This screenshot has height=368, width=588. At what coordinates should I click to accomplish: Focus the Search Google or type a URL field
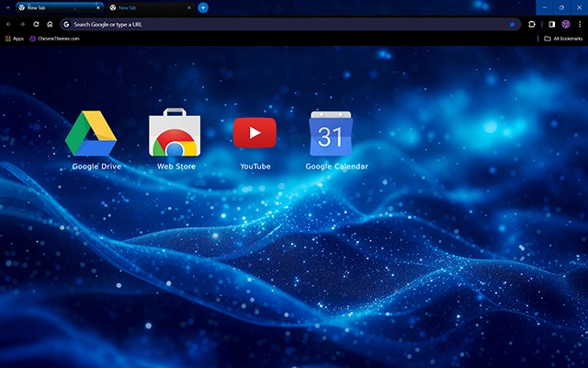point(290,25)
